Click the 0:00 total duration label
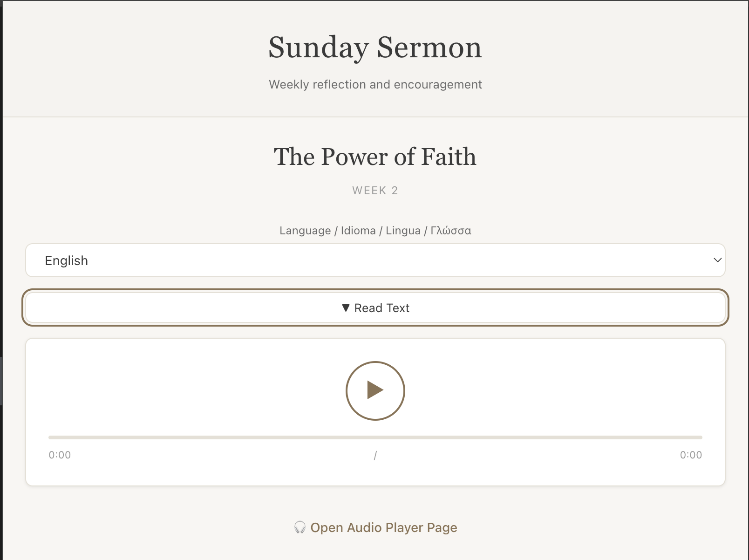Screen dimensions: 749x560 pyautogui.click(x=690, y=455)
